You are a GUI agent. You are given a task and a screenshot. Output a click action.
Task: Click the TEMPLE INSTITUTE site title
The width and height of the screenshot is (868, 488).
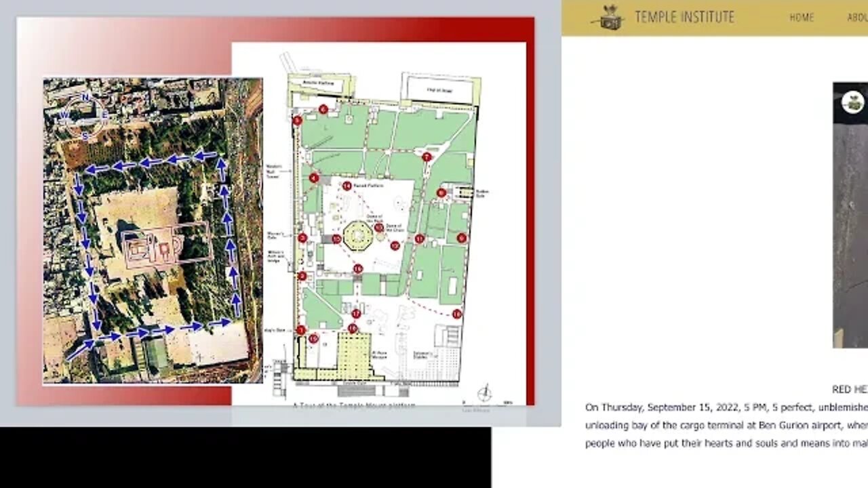pyautogui.click(x=684, y=17)
